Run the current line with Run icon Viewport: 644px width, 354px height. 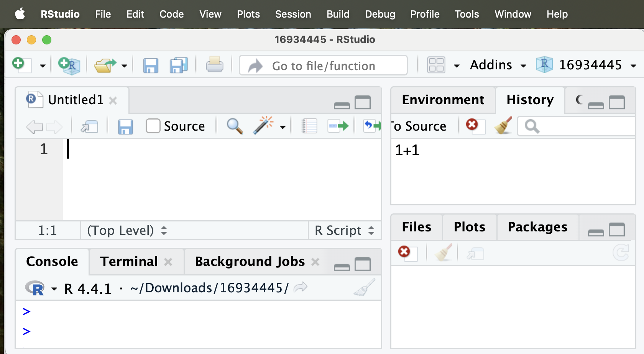[x=338, y=126]
